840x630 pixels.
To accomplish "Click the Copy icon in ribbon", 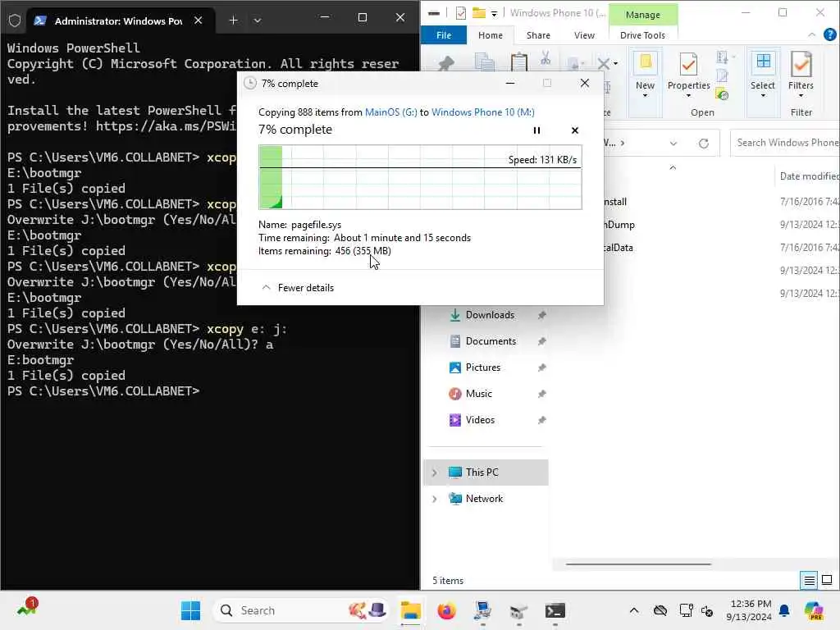I will 485,62.
